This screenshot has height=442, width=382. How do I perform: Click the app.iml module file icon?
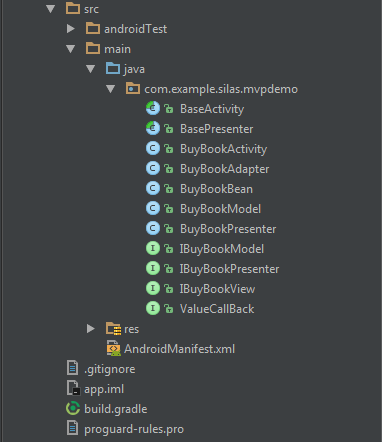click(73, 388)
